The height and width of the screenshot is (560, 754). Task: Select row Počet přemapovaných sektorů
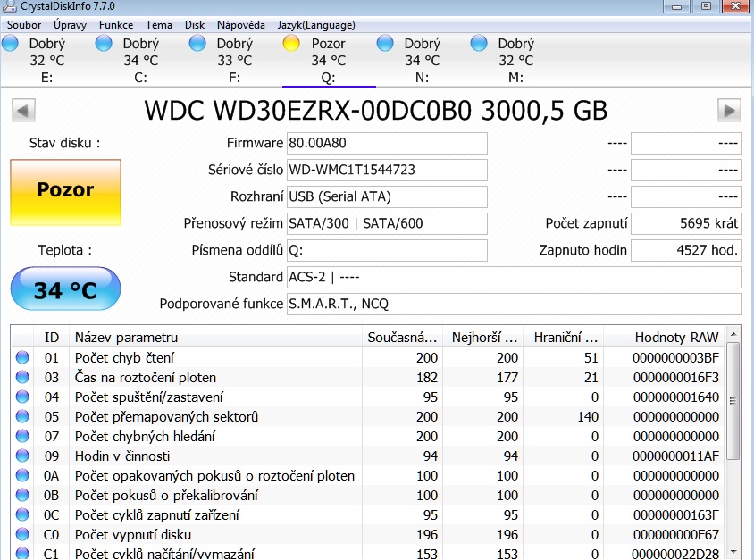[368, 417]
